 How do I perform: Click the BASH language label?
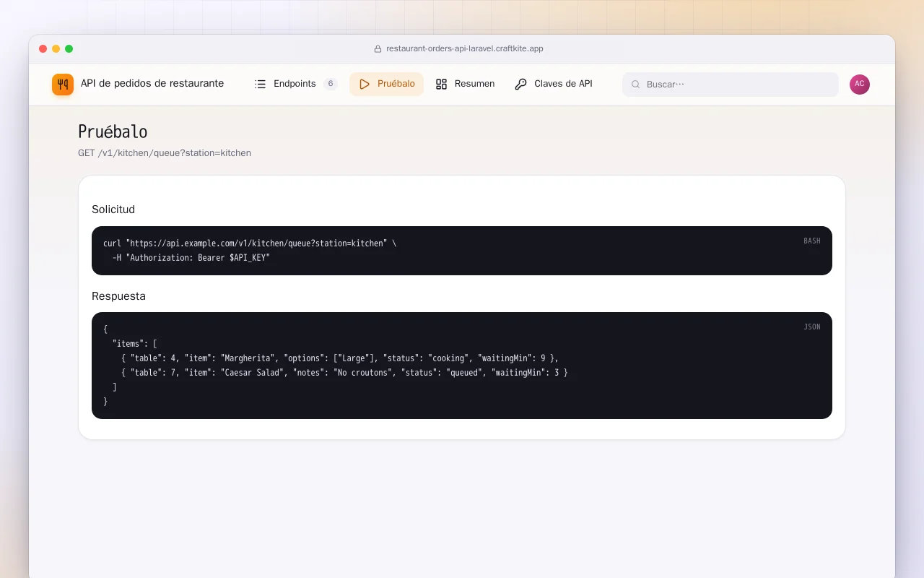point(812,241)
